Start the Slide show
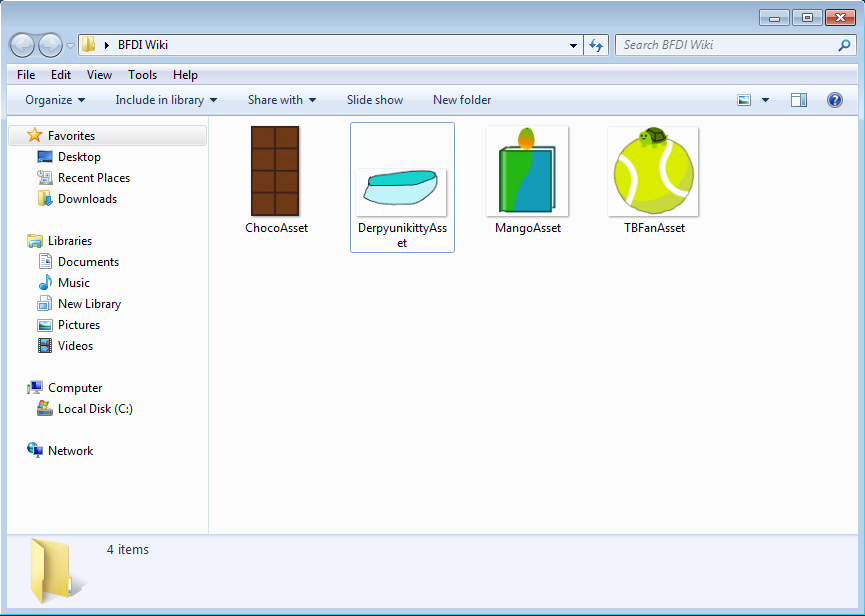Screen dimensions: 865x616 click(374, 100)
